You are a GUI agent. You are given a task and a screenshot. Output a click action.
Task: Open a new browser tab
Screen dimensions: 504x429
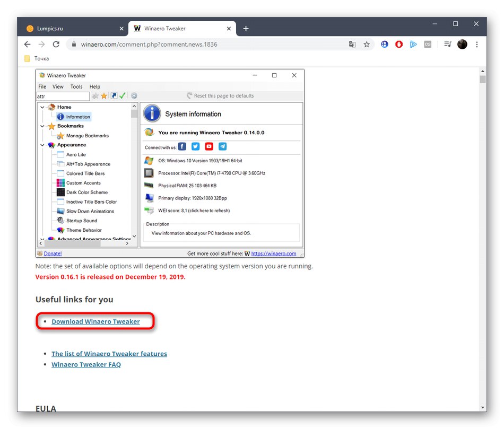point(246,29)
